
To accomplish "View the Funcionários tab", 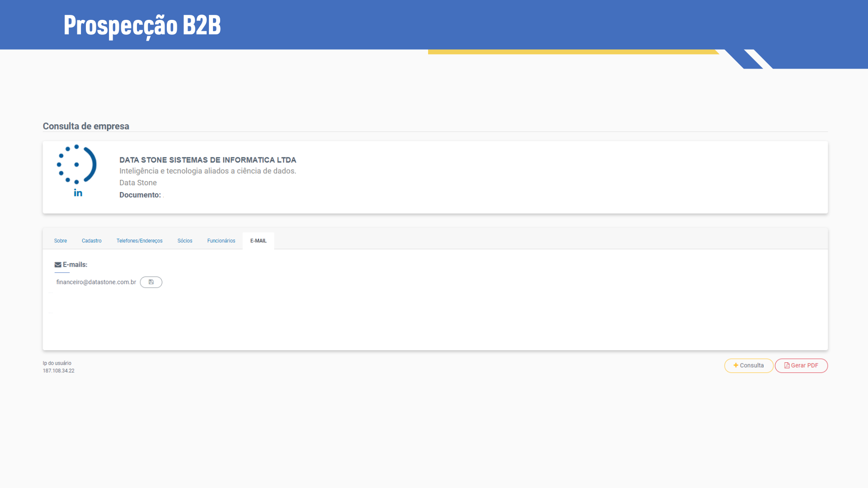I will [x=221, y=241].
